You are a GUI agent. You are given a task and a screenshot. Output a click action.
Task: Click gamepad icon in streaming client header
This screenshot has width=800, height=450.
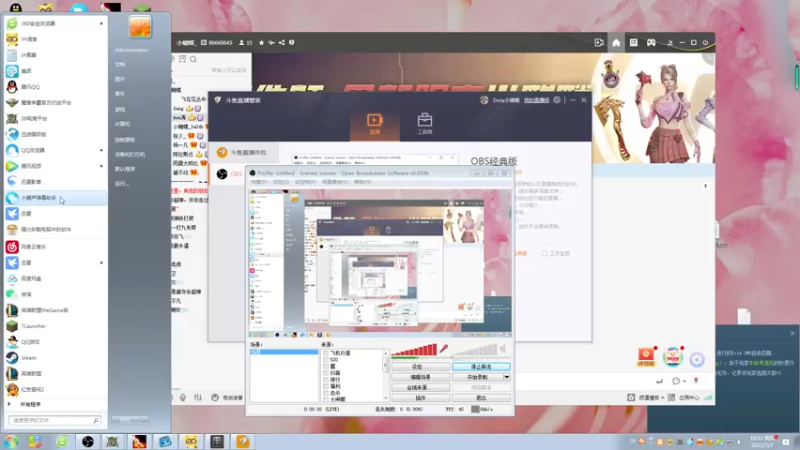click(x=651, y=43)
